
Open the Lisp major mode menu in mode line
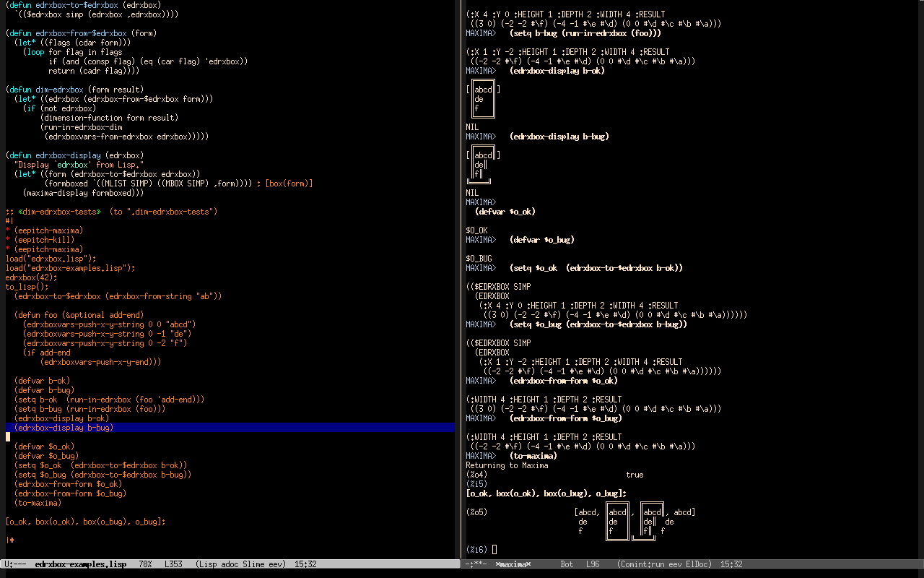(x=209, y=564)
